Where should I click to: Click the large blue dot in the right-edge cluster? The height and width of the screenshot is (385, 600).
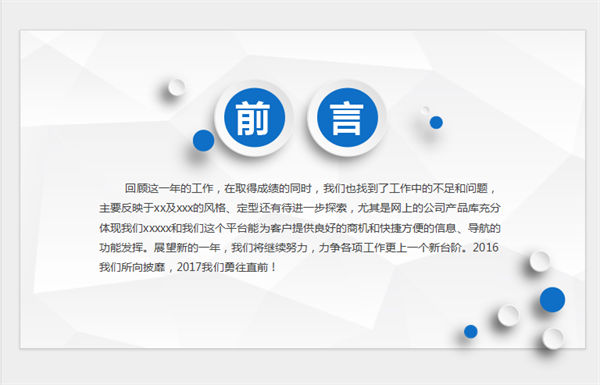point(553,300)
